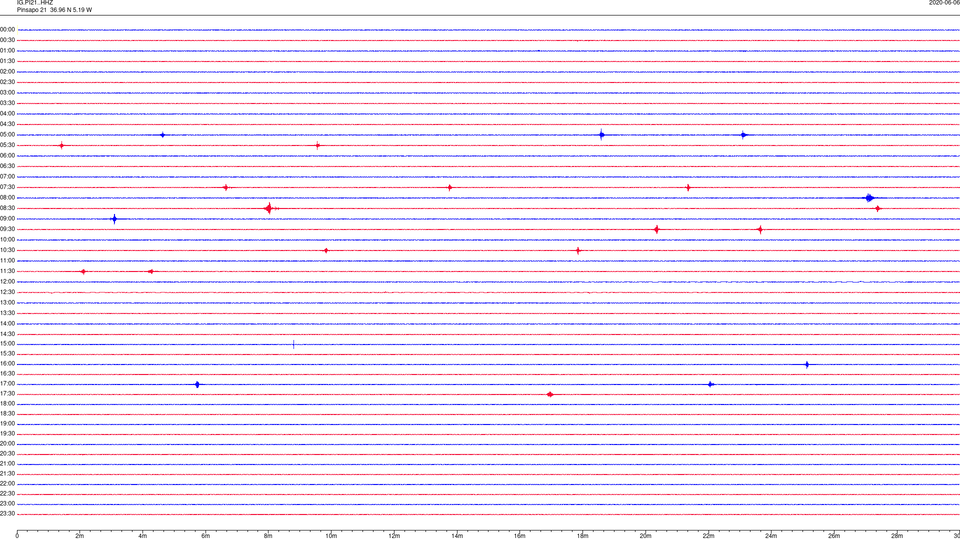Click the 05:00 trace spike near 18.6 minutes
Image resolution: width=960 pixels, height=540 pixels.
[602, 135]
